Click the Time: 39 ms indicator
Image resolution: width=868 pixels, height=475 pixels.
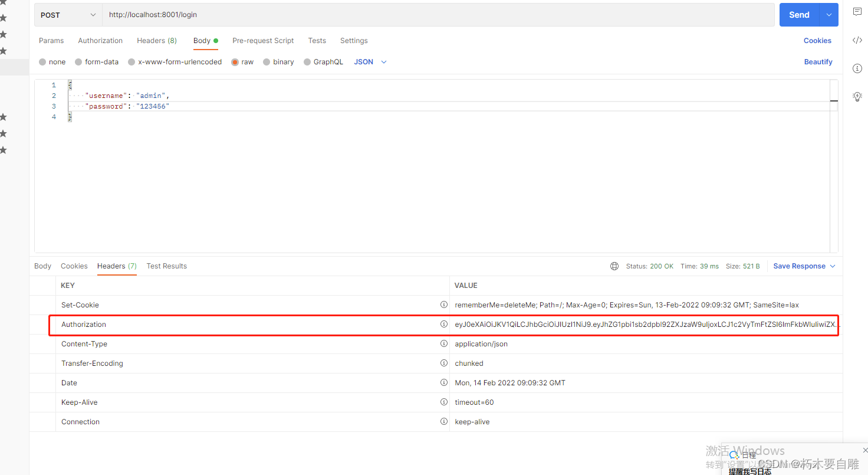point(699,266)
